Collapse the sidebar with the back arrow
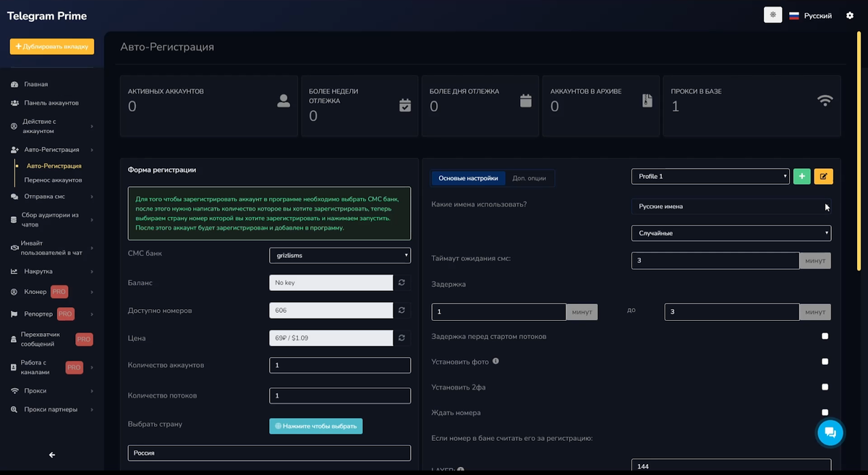The width and height of the screenshot is (868, 475). (52, 455)
